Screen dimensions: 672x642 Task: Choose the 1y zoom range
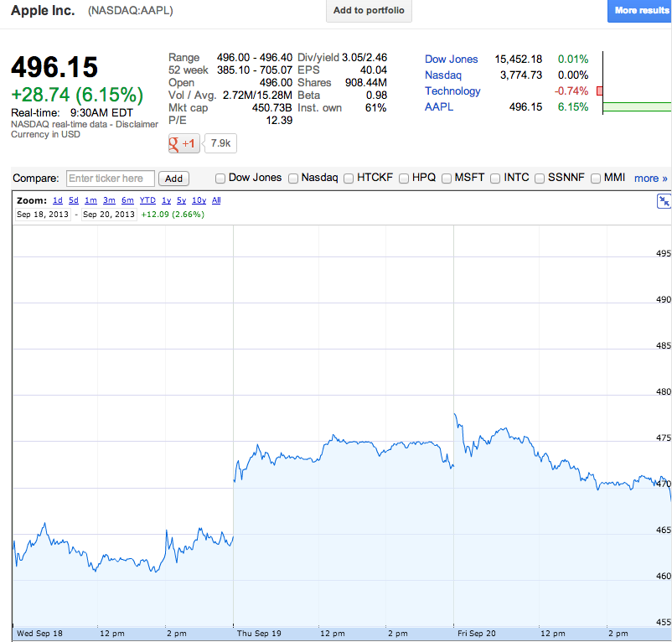pos(166,200)
